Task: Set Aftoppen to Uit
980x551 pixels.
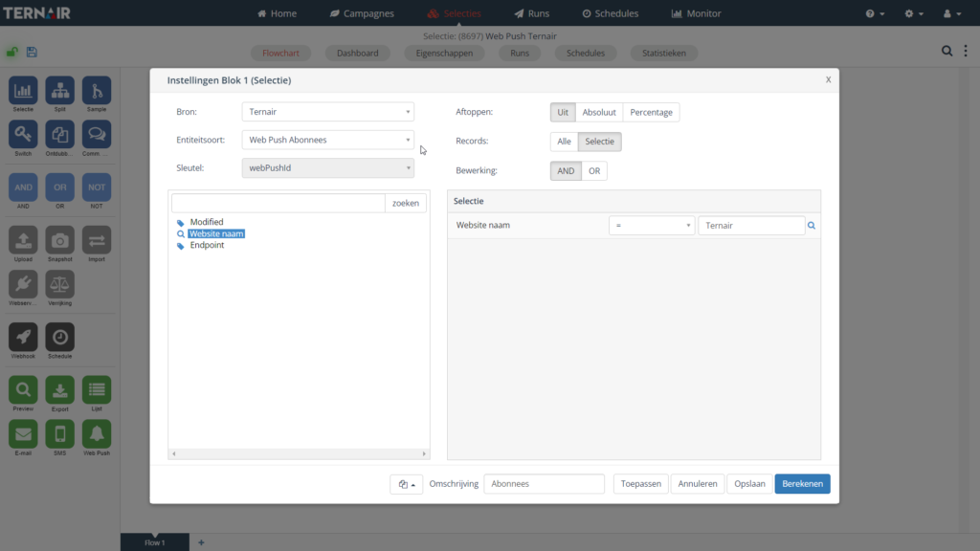Action: 563,113
